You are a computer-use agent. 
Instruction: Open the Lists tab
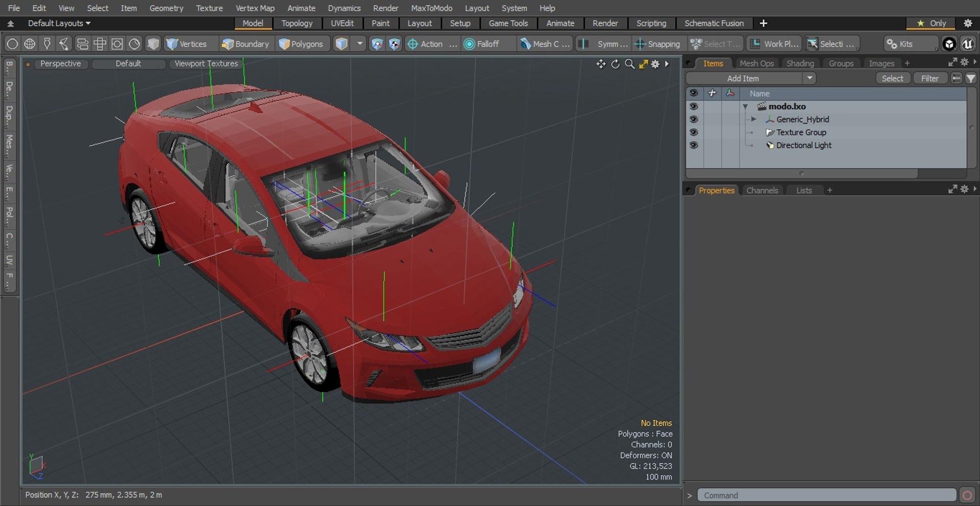click(x=804, y=190)
